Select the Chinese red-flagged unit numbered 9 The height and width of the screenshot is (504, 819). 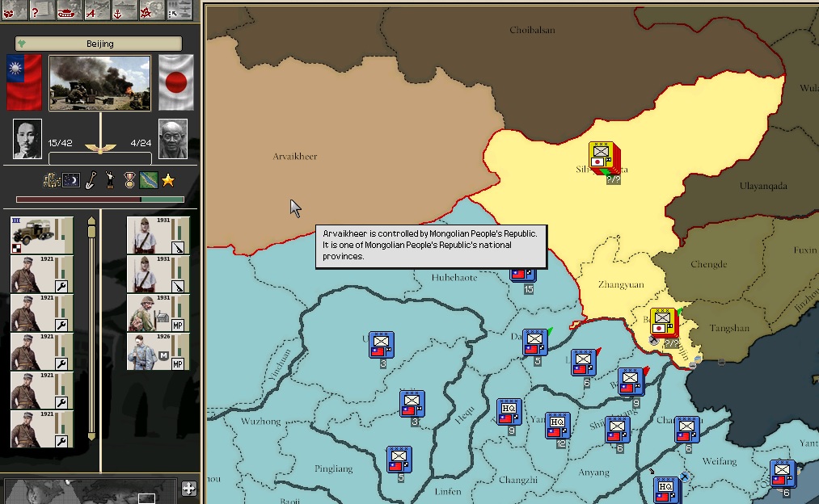(x=631, y=382)
